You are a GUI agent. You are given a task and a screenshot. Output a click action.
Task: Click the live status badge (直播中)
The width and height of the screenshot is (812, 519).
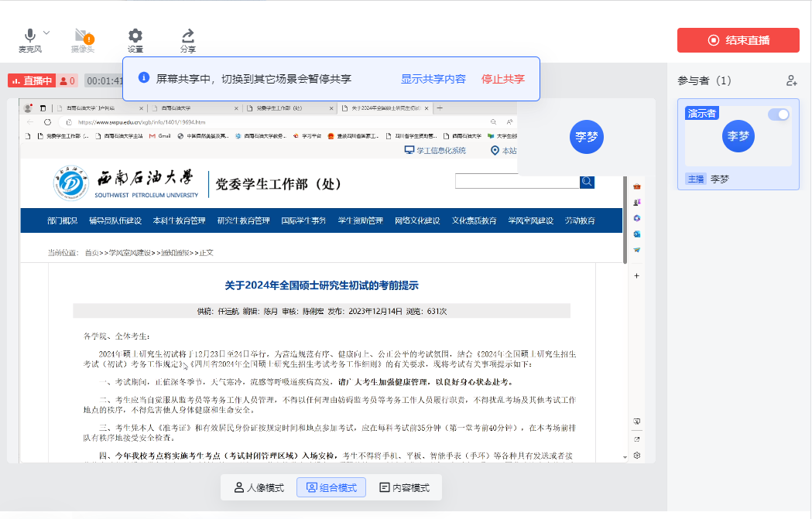32,80
